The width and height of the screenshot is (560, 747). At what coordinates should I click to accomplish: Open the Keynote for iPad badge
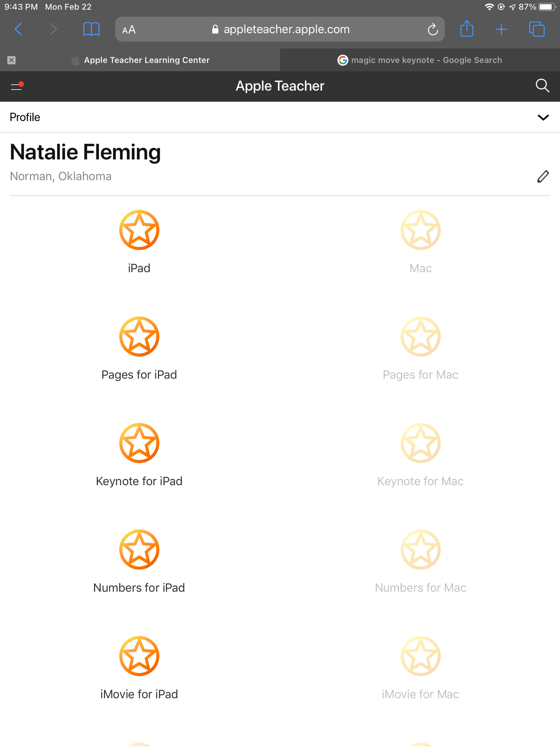click(139, 443)
